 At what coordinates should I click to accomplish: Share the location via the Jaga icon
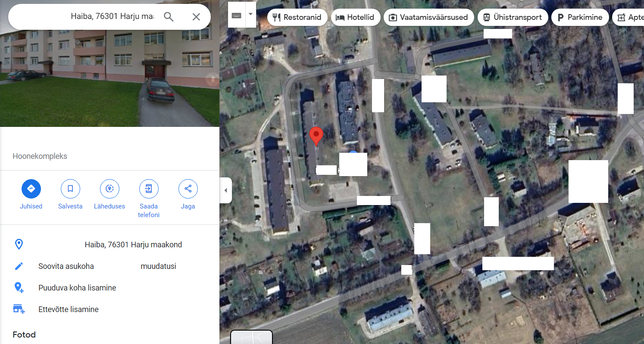point(188,189)
